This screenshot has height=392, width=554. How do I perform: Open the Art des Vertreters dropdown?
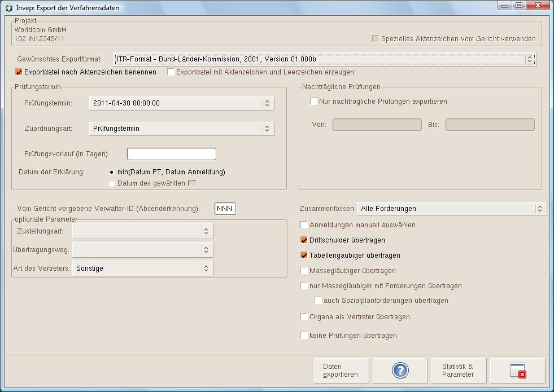coord(143,268)
